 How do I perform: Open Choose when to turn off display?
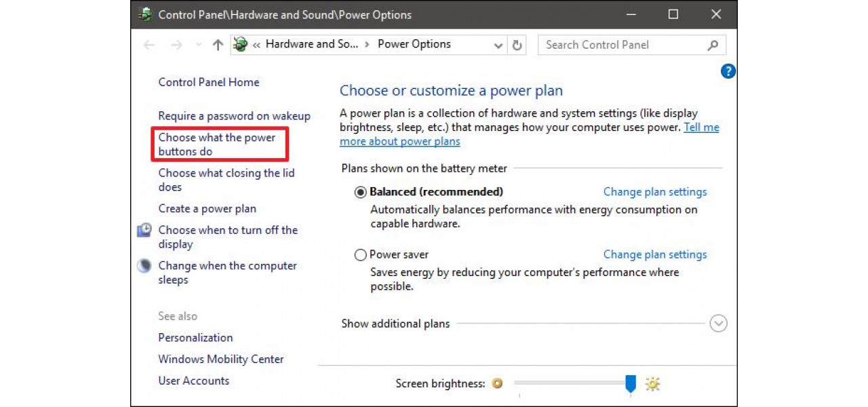(228, 237)
